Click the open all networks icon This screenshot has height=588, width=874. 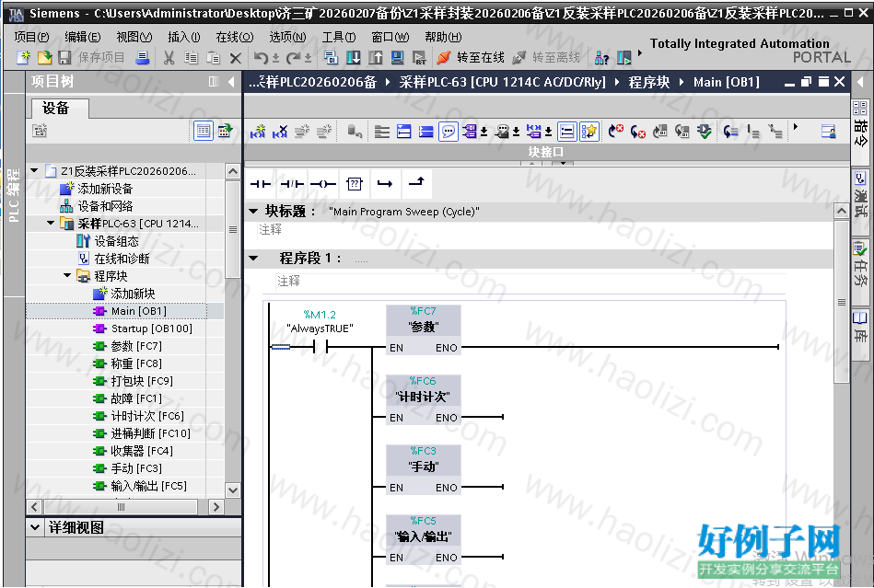(x=404, y=132)
